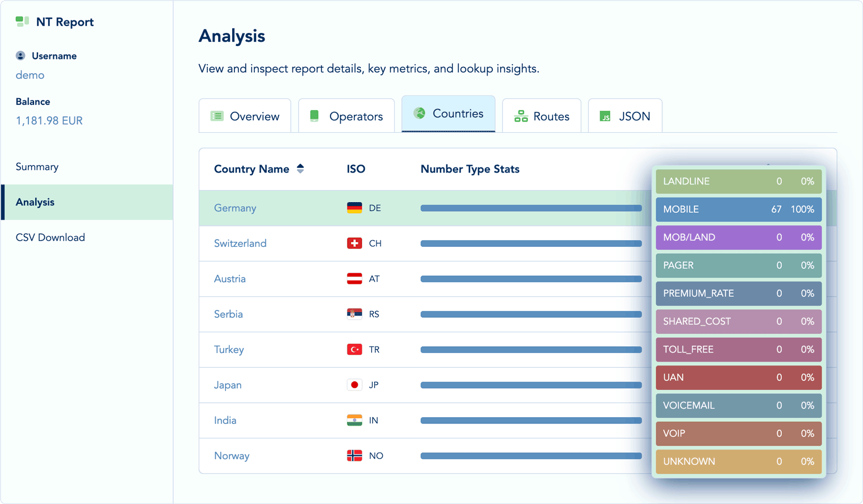Click the Overview tab list icon
This screenshot has height=504, width=863.
pos(217,116)
